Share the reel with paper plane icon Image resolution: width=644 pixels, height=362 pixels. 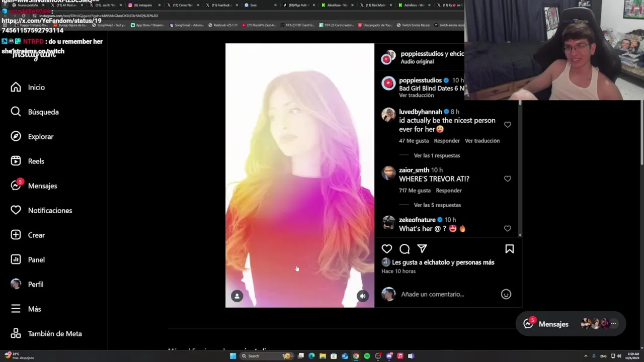point(422,249)
